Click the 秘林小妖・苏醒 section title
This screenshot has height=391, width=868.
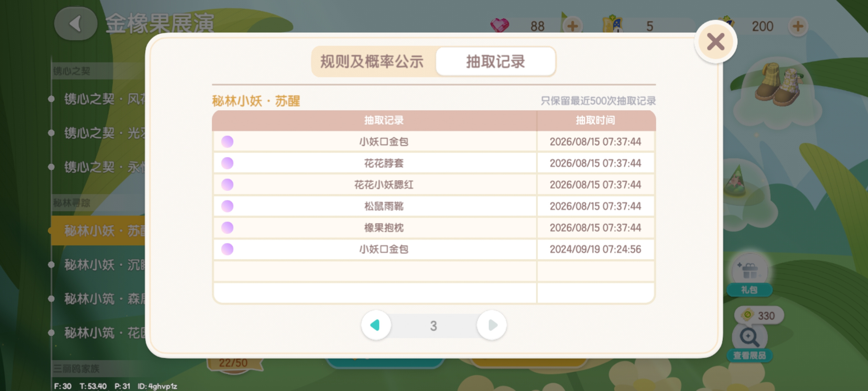pyautogui.click(x=256, y=101)
